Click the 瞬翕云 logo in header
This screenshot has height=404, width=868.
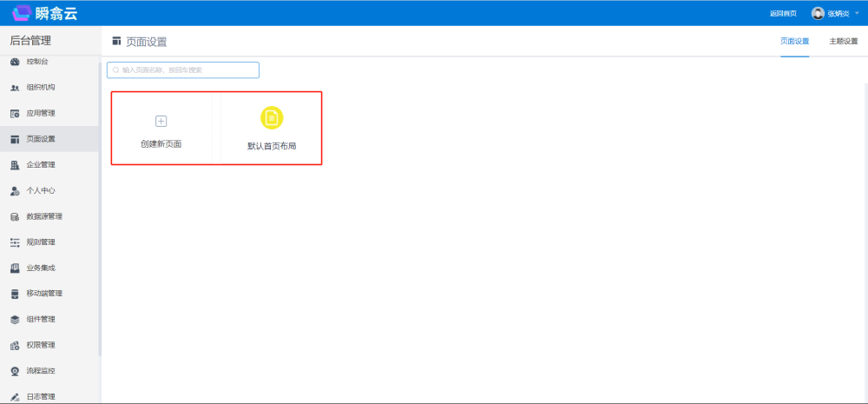(x=44, y=13)
